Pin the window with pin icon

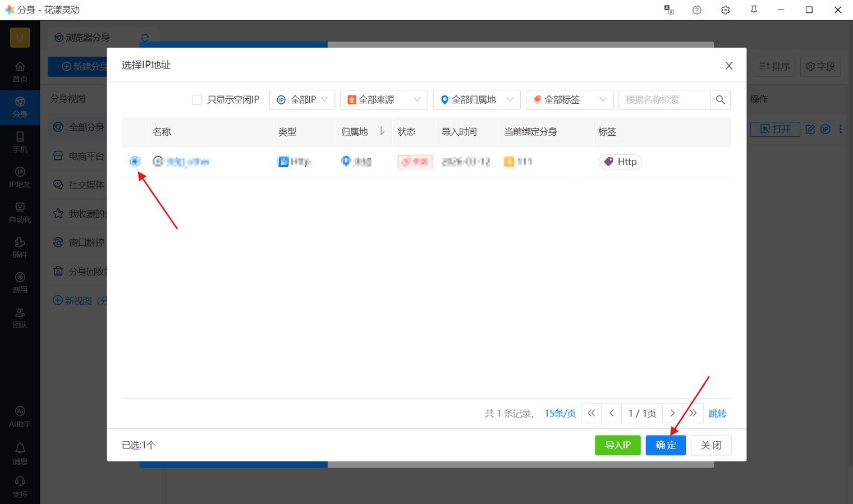[x=754, y=10]
